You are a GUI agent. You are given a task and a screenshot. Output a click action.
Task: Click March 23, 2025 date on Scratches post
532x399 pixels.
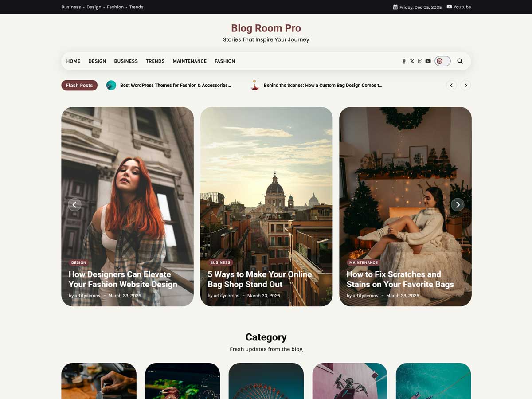tap(403, 296)
